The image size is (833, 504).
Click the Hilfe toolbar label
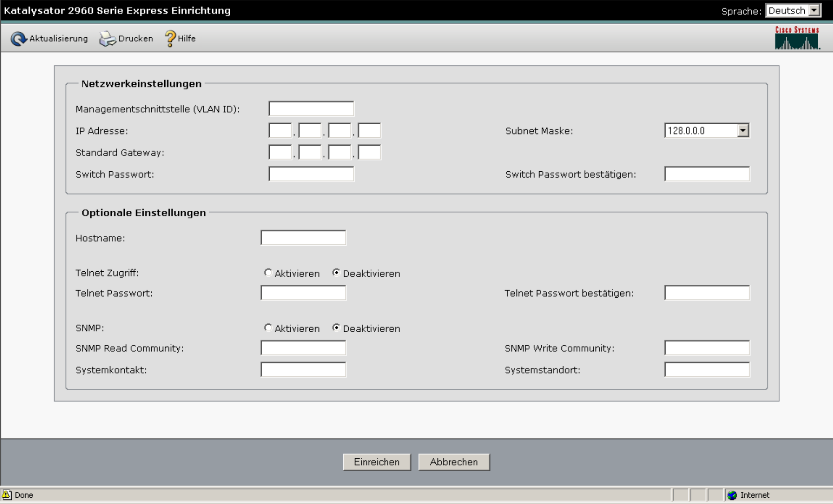pyautogui.click(x=187, y=39)
